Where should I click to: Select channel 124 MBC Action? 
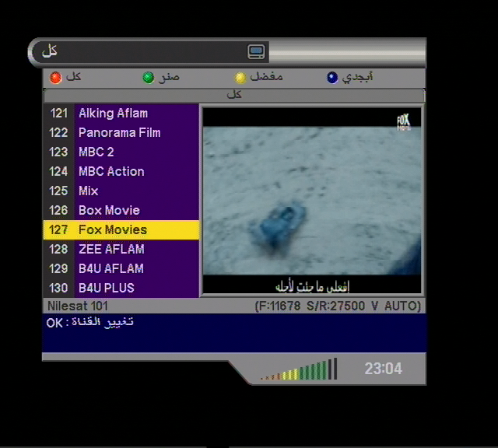click(x=121, y=171)
